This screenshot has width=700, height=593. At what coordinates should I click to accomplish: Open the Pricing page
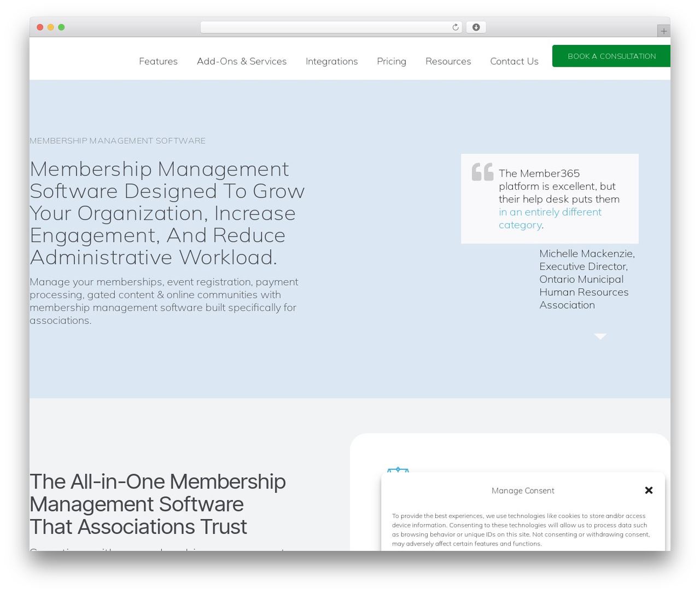[392, 61]
